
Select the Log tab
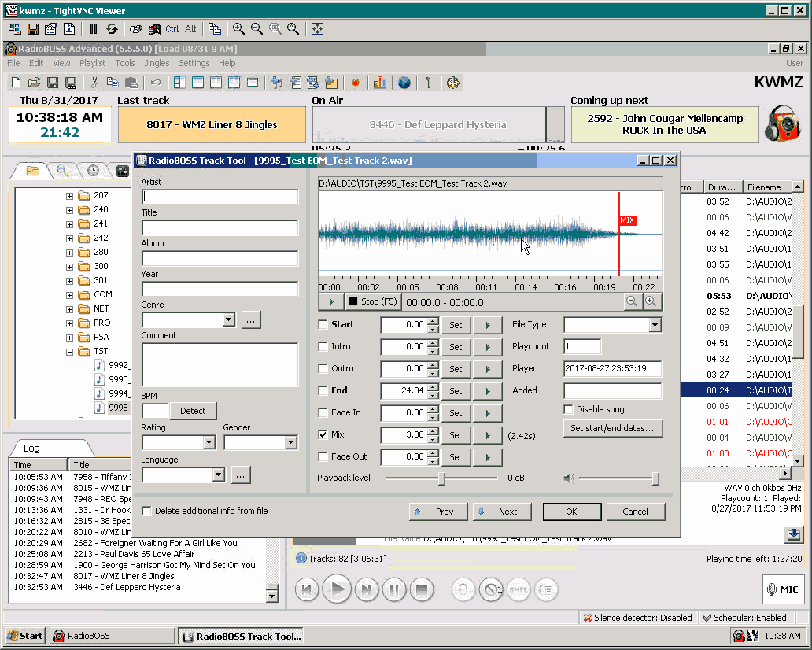[31, 449]
